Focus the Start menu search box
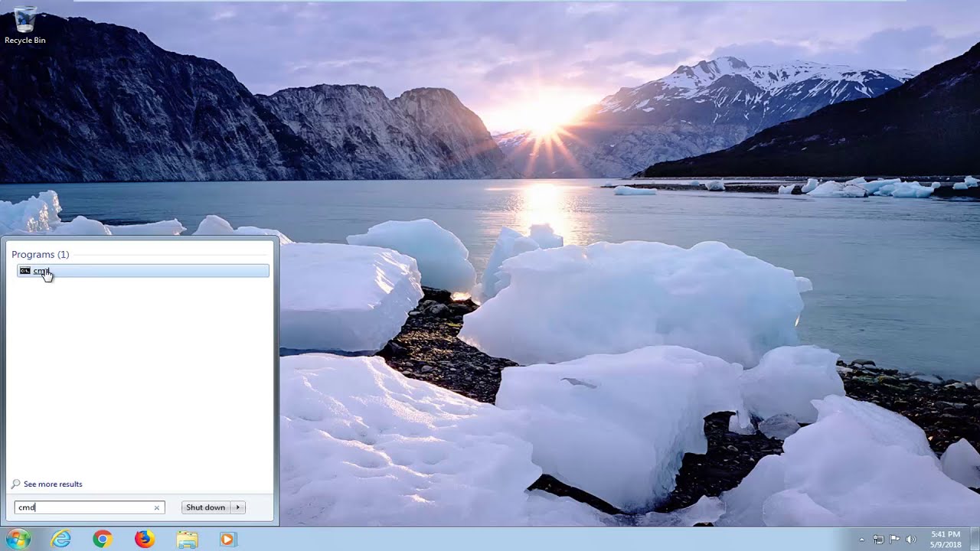 click(x=89, y=507)
